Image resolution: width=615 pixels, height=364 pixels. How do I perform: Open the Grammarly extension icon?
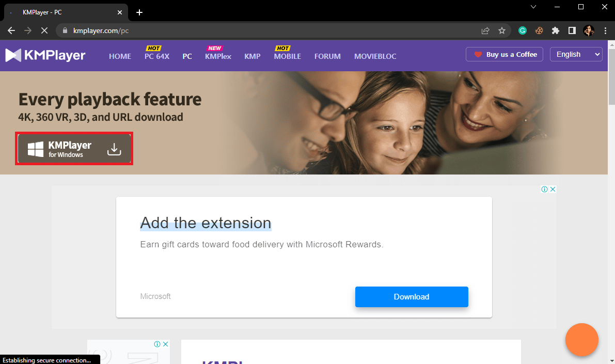click(x=523, y=30)
